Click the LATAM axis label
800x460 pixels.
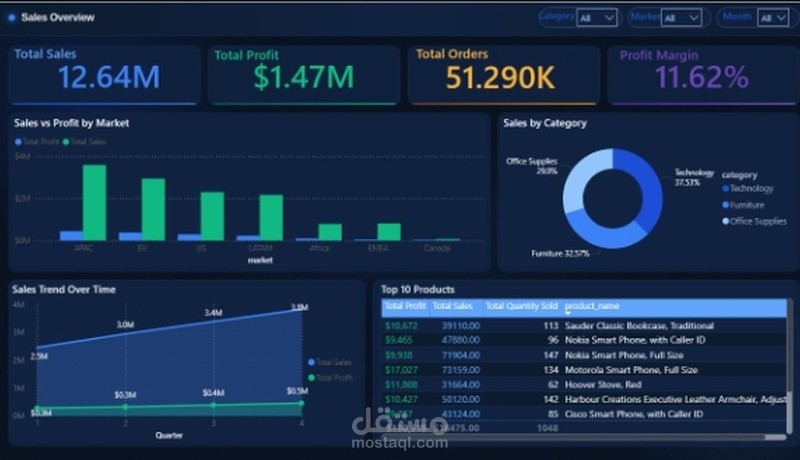point(260,248)
